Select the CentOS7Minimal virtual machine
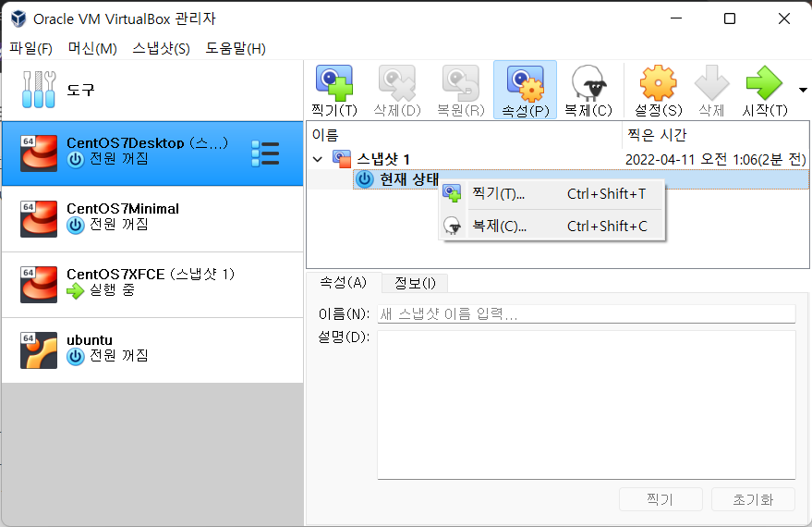 coord(152,219)
